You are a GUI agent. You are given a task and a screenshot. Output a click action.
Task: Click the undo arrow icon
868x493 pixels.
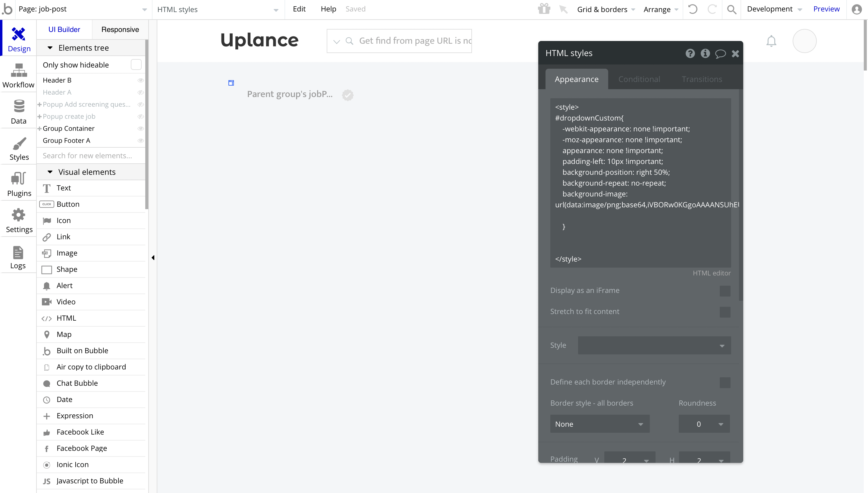pyautogui.click(x=693, y=9)
